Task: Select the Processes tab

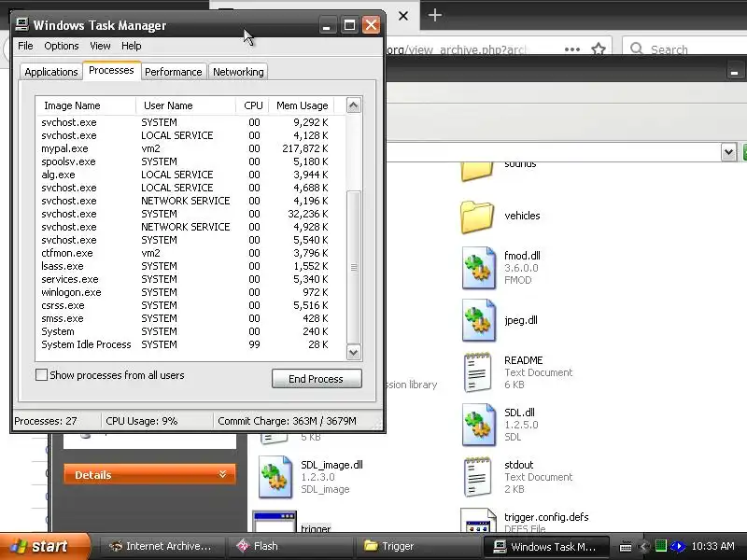Action: pos(111,71)
